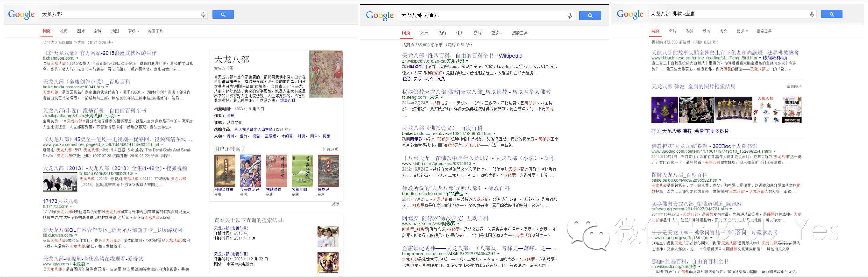Click the Google logo above the left results page
Screen dimensions: 868x277
21,14
